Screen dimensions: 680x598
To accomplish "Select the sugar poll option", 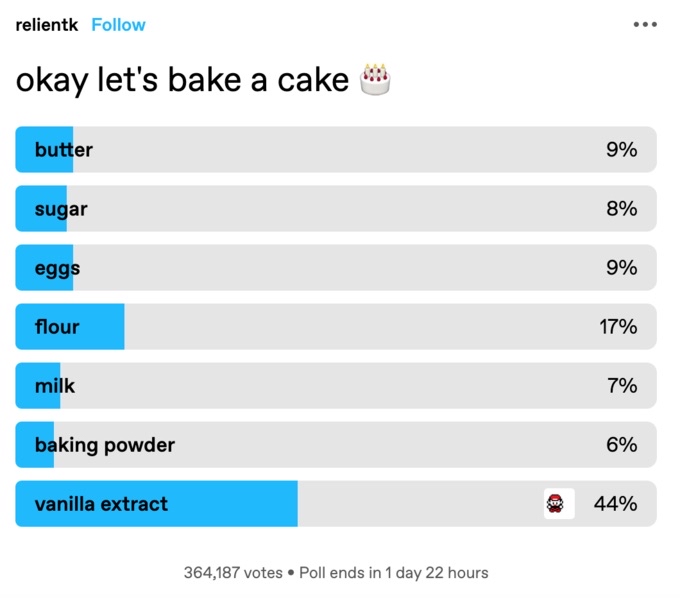I will pos(336,209).
